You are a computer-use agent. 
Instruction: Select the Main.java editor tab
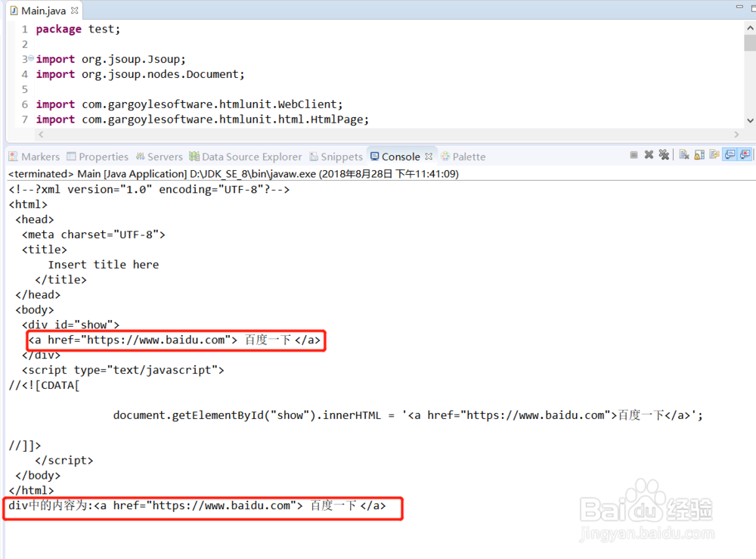click(x=43, y=11)
